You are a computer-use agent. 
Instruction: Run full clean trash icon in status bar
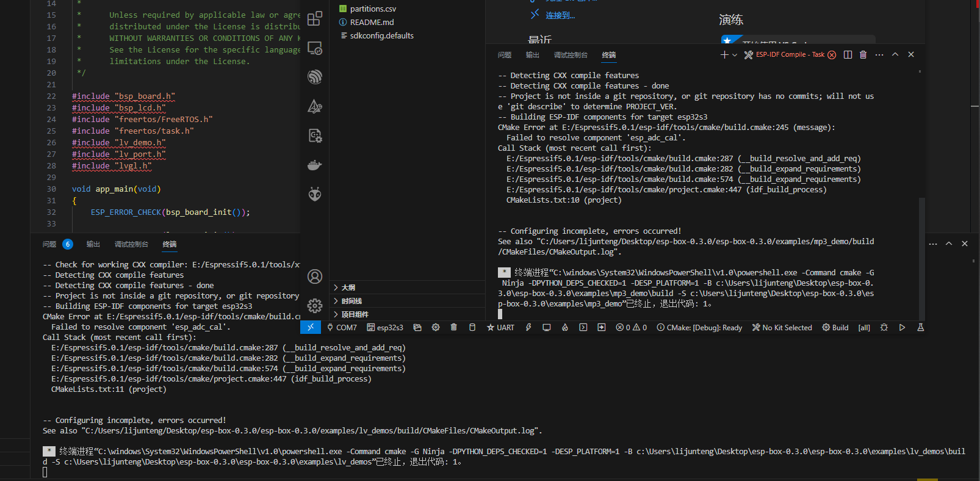click(x=454, y=328)
